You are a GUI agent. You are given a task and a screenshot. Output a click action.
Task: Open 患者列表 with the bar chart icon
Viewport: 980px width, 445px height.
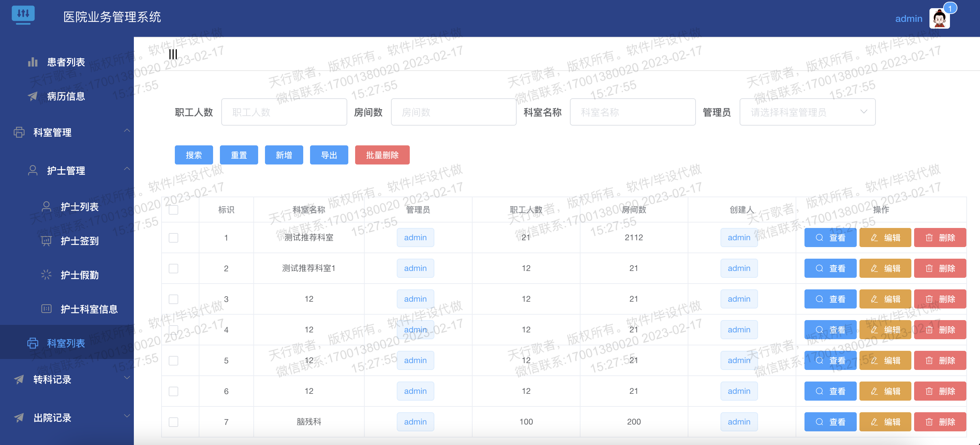click(x=66, y=62)
